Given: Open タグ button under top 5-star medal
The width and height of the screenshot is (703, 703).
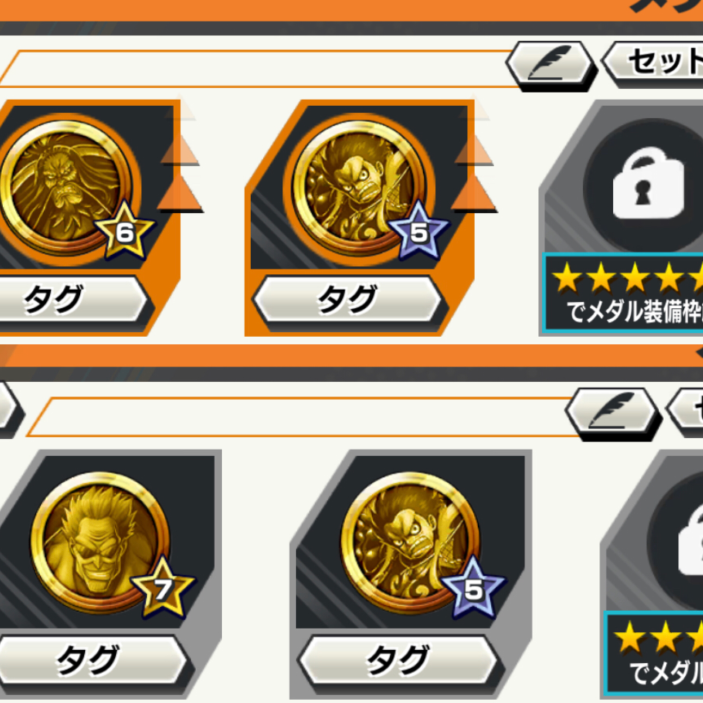Looking at the screenshot, I should point(347,299).
